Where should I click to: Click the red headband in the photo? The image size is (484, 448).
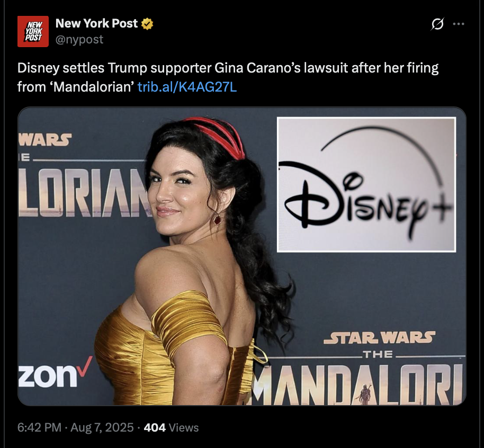coord(217,137)
